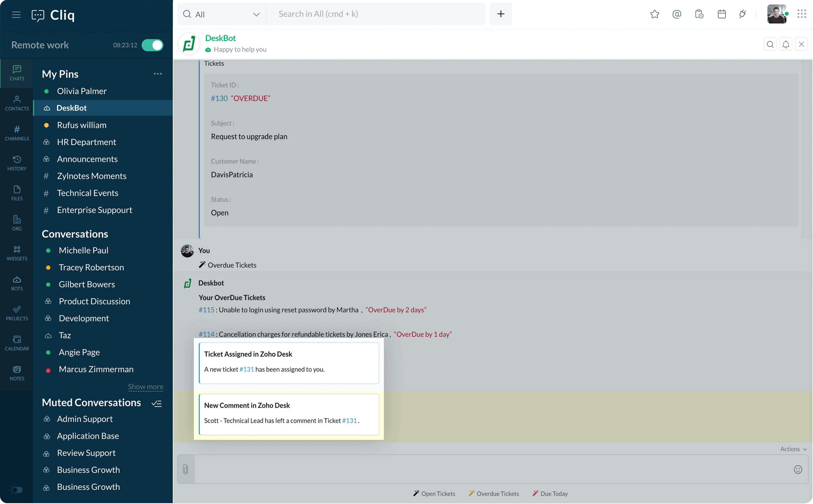The width and height of the screenshot is (813, 504).
Task: Click the Due Today suggestion button
Action: click(550, 493)
